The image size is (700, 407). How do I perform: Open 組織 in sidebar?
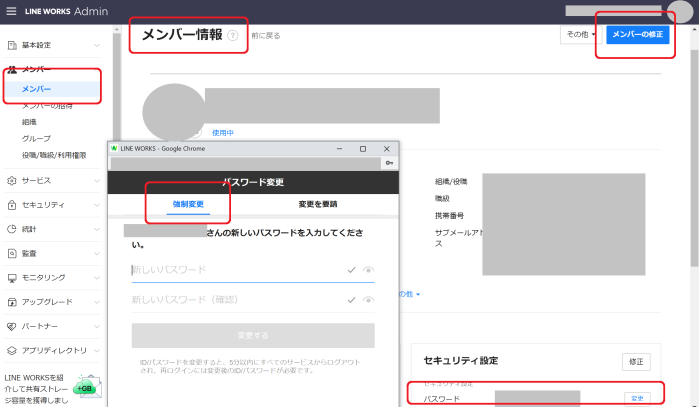29,122
